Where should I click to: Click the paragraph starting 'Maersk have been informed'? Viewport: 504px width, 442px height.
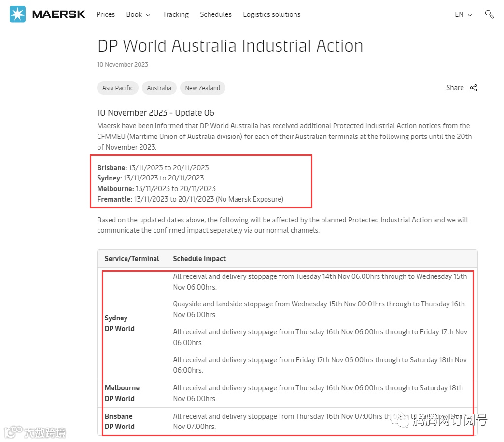pyautogui.click(x=284, y=137)
